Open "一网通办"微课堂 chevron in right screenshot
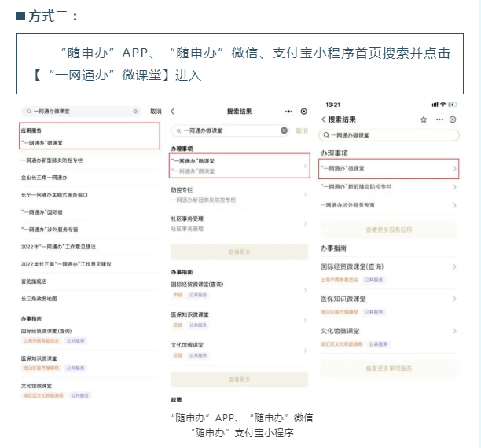This screenshot has width=481, height=448. (x=454, y=168)
